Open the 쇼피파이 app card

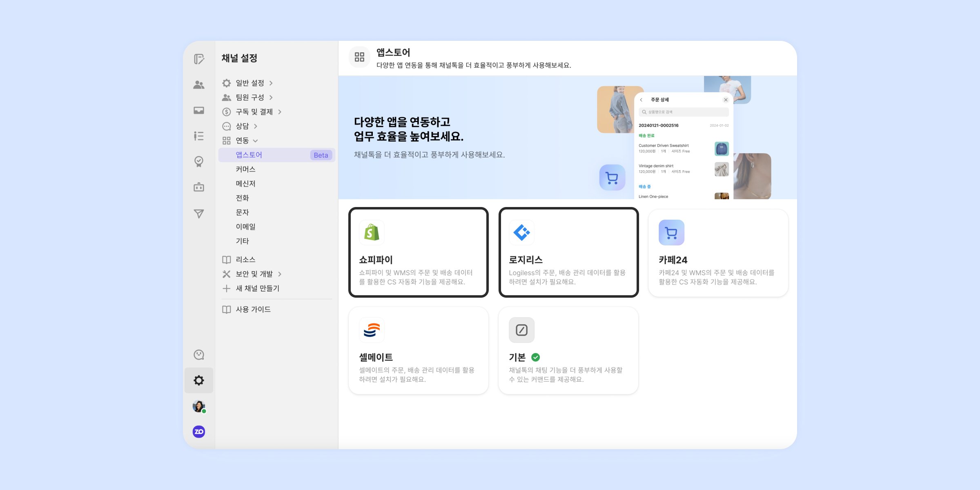tap(418, 252)
